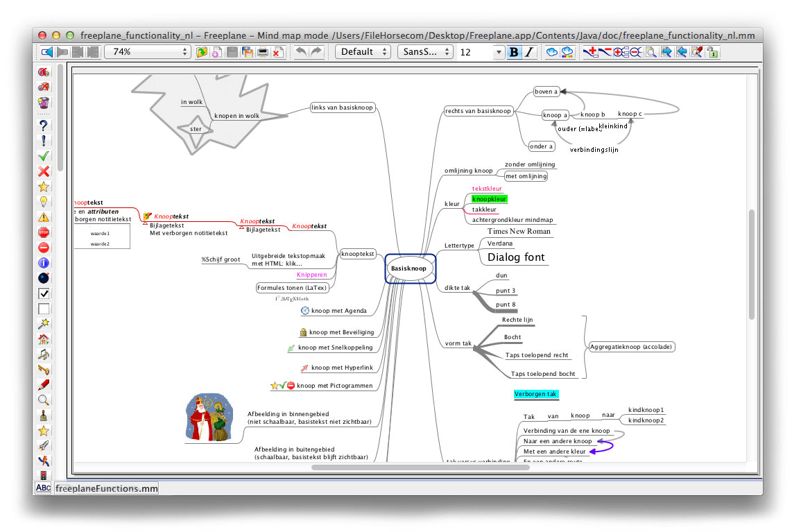Select the 'links van basisknoop' node
Viewport: 792px width, 532px height.
pos(343,107)
